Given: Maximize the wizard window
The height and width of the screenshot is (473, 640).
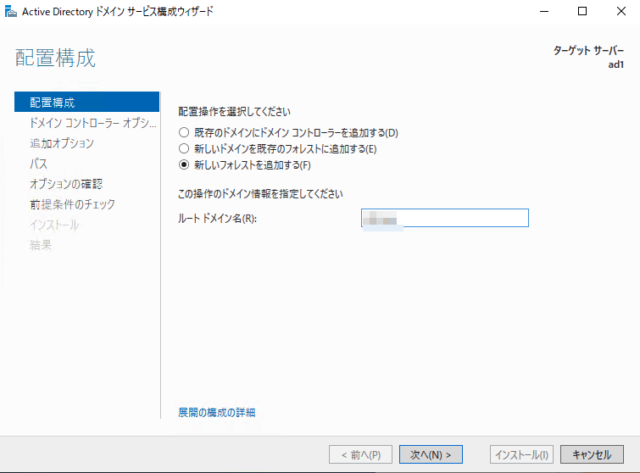Looking at the screenshot, I should [x=582, y=11].
